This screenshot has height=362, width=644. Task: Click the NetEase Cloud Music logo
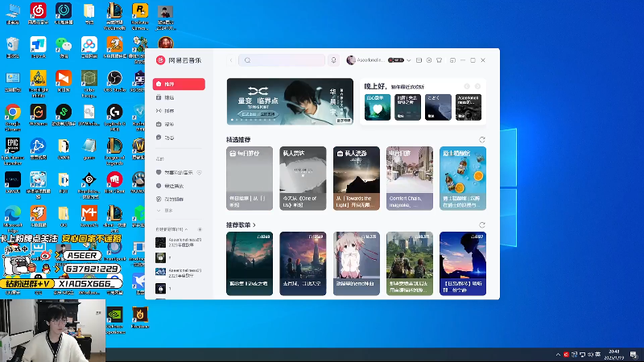tap(178, 60)
